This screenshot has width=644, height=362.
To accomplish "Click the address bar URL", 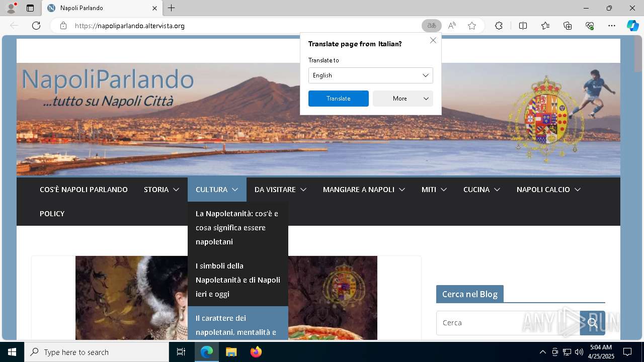I will click(130, 26).
